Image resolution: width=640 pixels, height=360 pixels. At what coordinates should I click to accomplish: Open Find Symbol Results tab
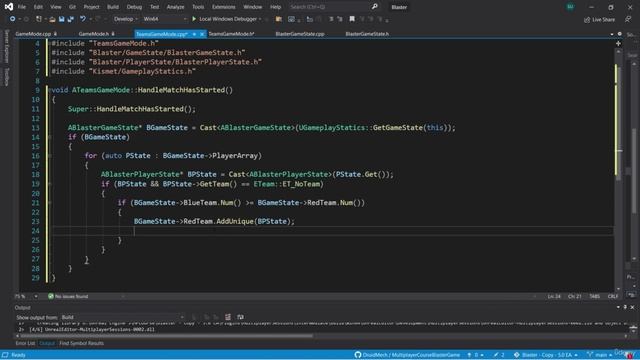(x=81, y=343)
